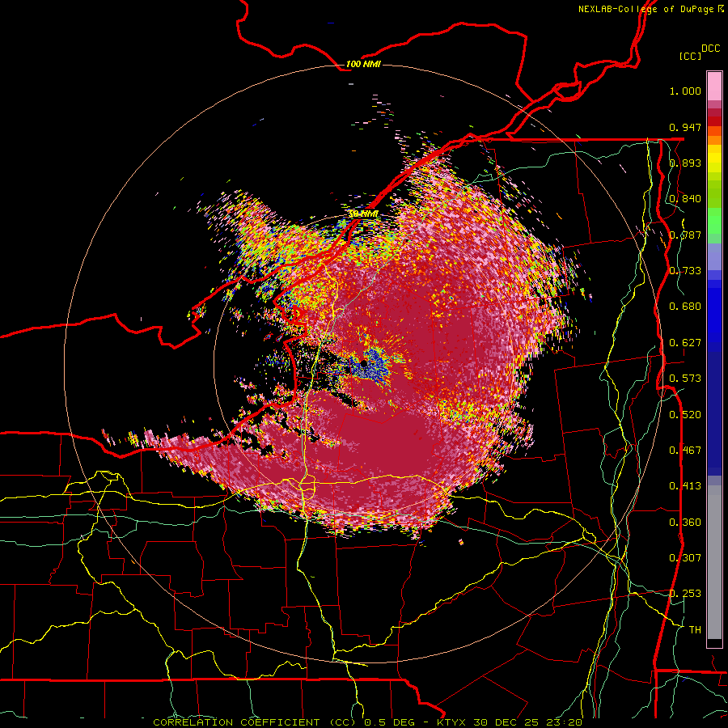Click the 0.520 legend value
Viewport: 728px width, 728px height.
coord(685,415)
